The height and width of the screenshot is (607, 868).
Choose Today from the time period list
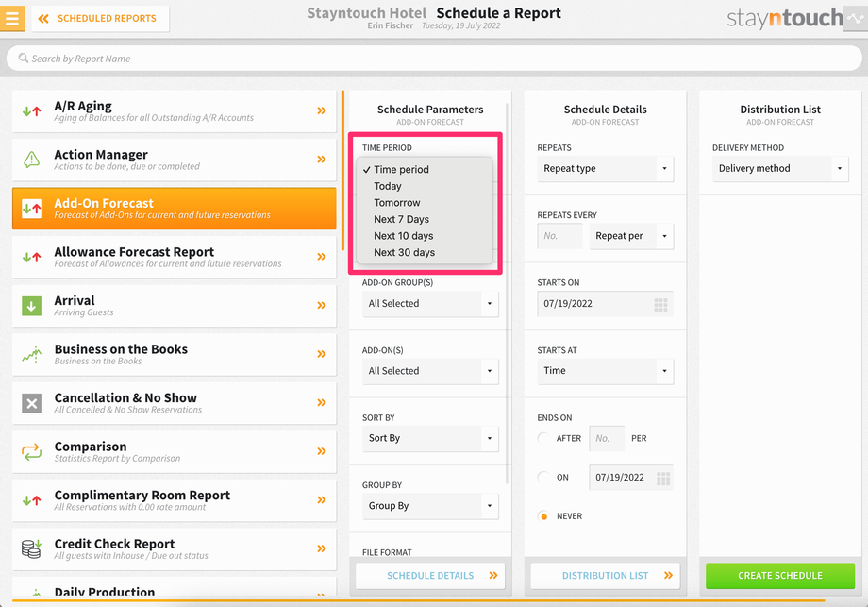point(425,186)
